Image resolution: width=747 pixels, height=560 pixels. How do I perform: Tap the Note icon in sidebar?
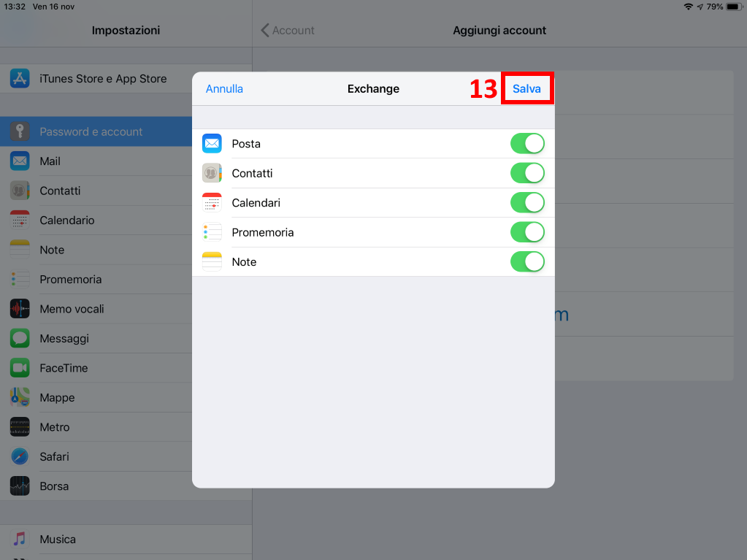pos(20,250)
